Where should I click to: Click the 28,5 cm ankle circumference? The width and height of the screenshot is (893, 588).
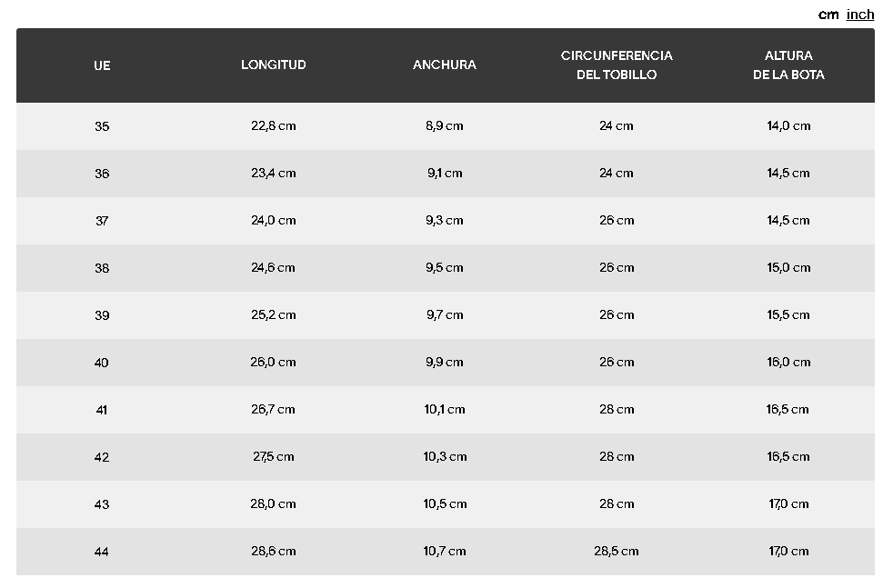[617, 551]
